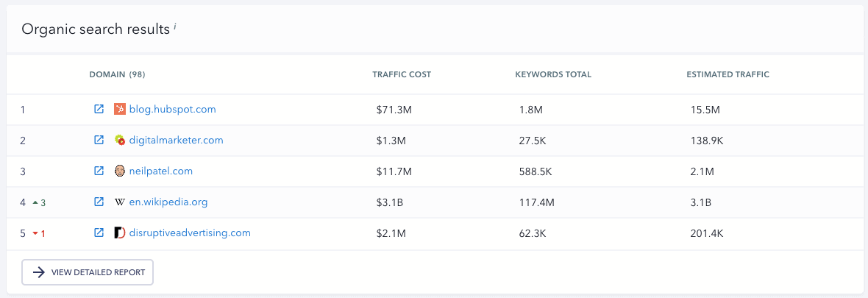Click the Wikipedia W favicon
Viewport: 868px width, 298px height.
click(120, 202)
